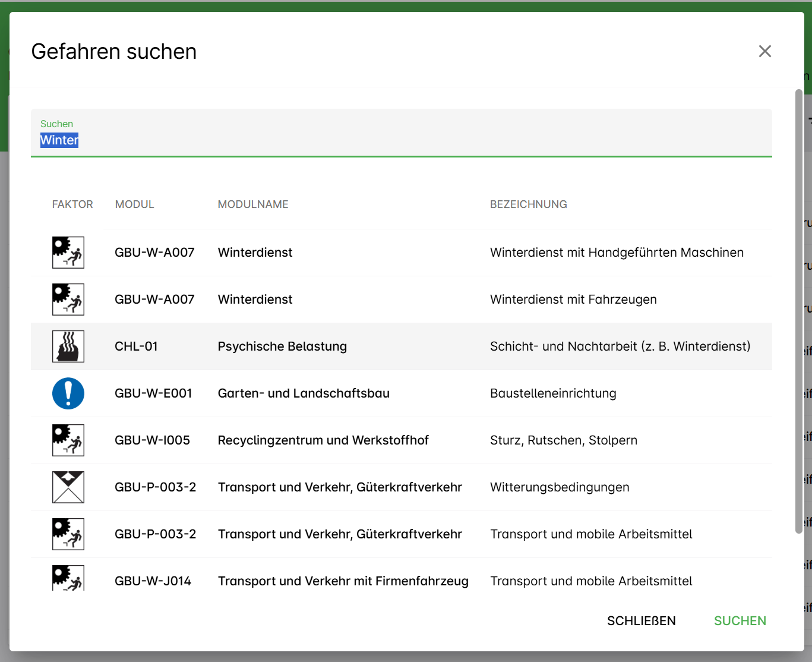Click the BEZEICHNUNG column header
812x662 pixels.
[x=528, y=204]
